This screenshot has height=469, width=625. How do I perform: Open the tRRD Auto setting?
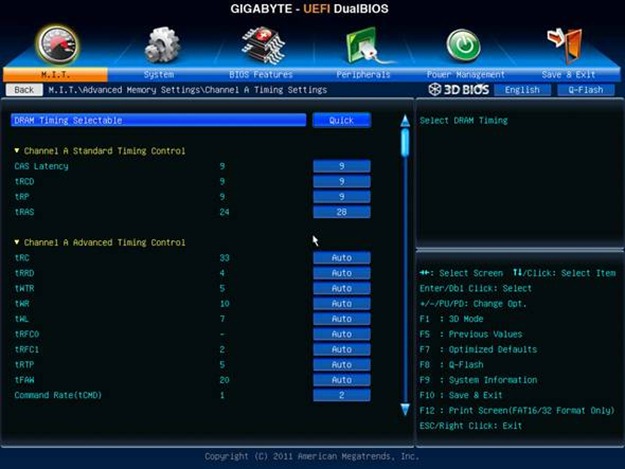point(342,273)
